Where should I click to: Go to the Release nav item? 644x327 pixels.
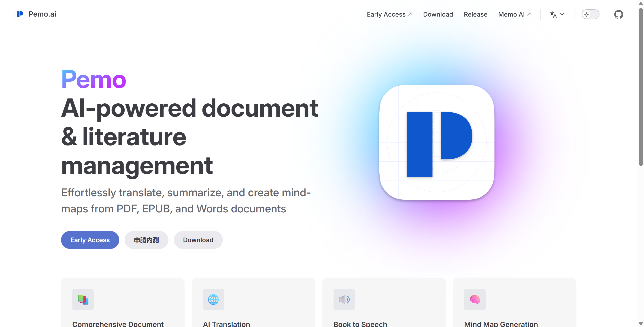[x=475, y=14]
